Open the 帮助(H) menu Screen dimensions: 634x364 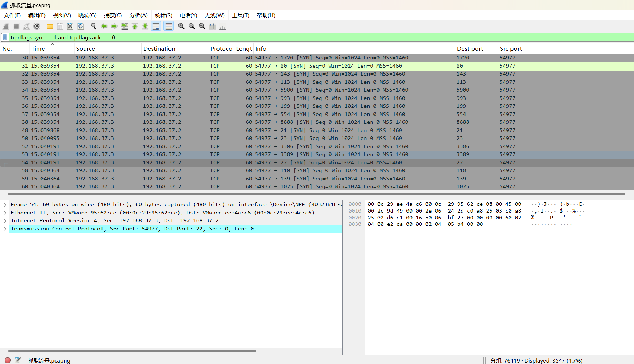coord(266,15)
